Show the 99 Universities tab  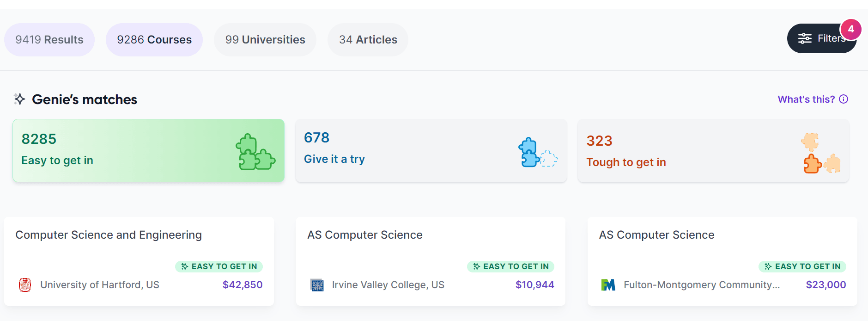[x=265, y=40]
